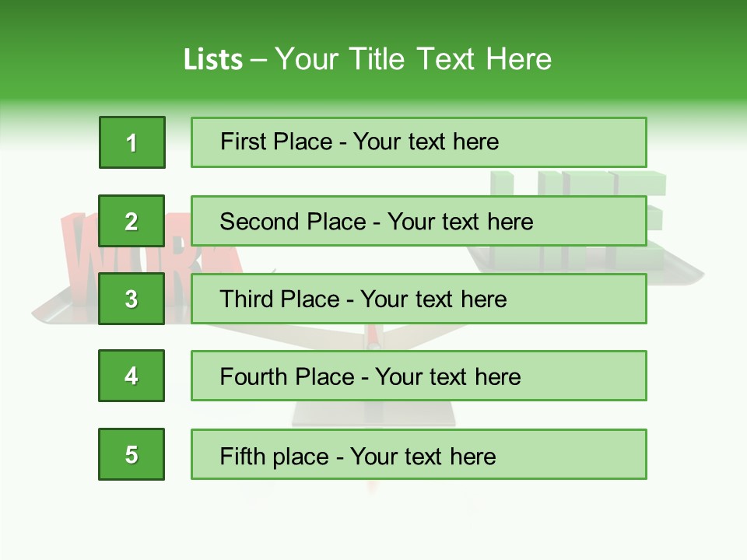
Task: Click the number 5 green box
Action: [132, 454]
